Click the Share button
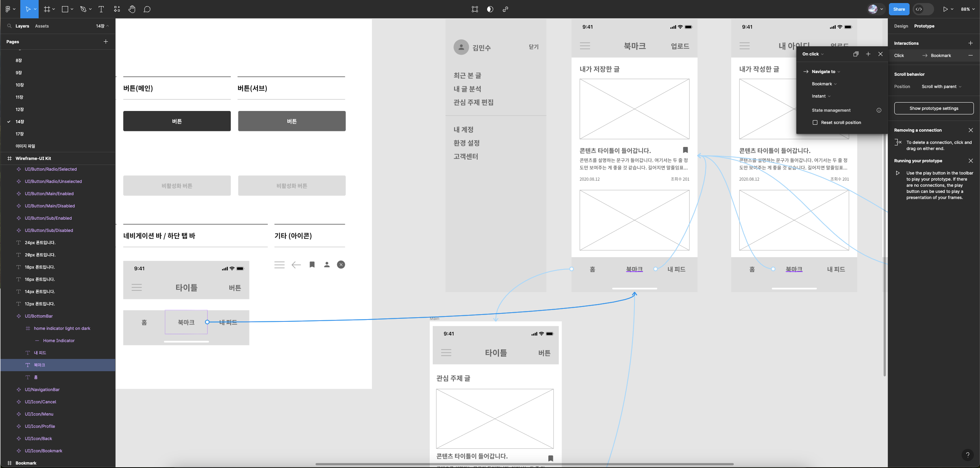 coord(899,9)
